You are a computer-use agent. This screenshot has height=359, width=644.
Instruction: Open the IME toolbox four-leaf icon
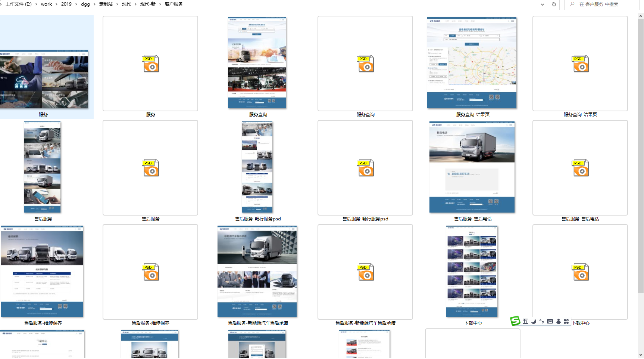(x=566, y=322)
